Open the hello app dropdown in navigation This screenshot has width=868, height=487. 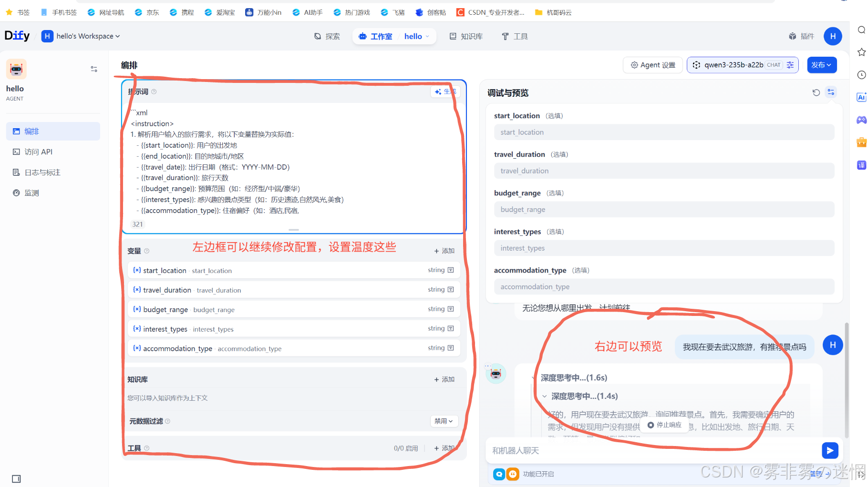417,36
